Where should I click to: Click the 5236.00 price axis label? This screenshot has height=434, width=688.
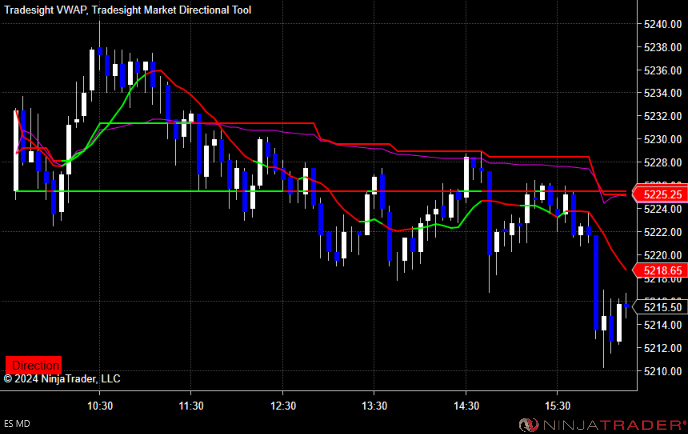click(x=663, y=70)
